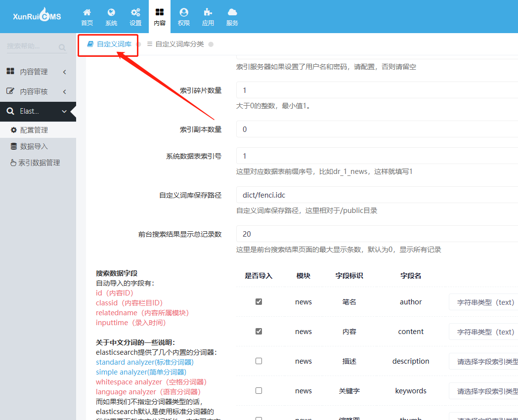Switch to the 自定义词库 tab

tap(109, 44)
